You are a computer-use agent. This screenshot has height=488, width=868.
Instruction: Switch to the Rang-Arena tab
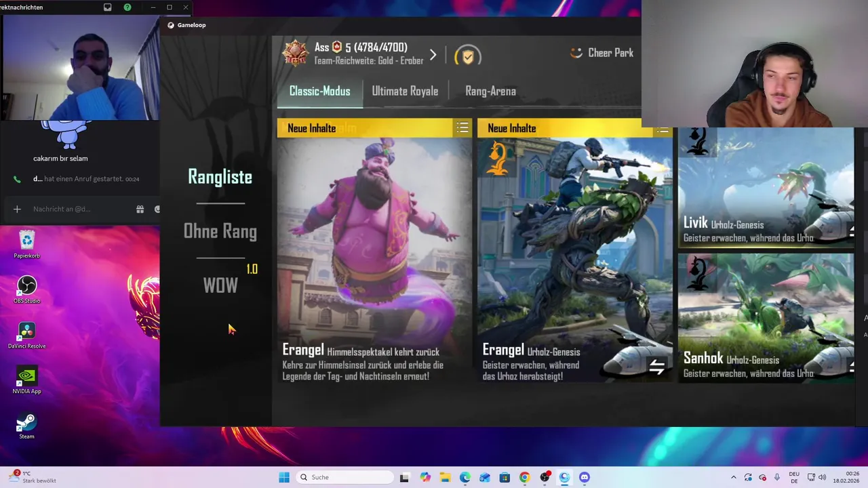coord(490,91)
